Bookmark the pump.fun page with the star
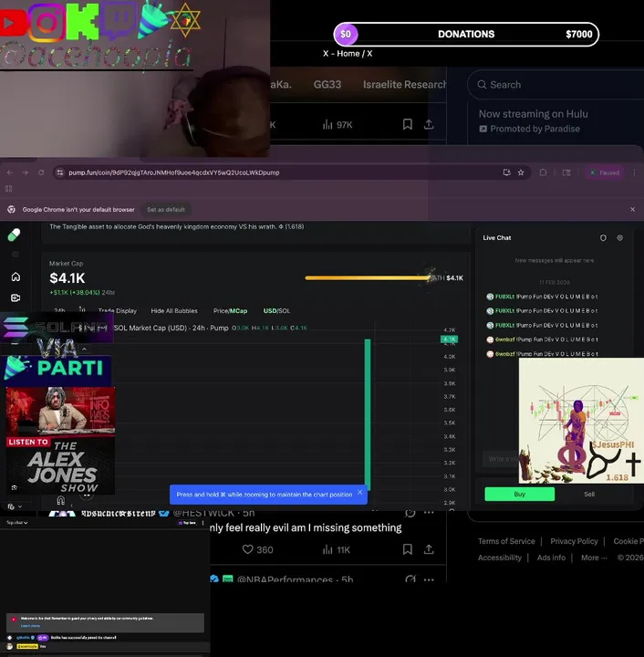Screen dimensions: 644x657 pyautogui.click(x=521, y=172)
